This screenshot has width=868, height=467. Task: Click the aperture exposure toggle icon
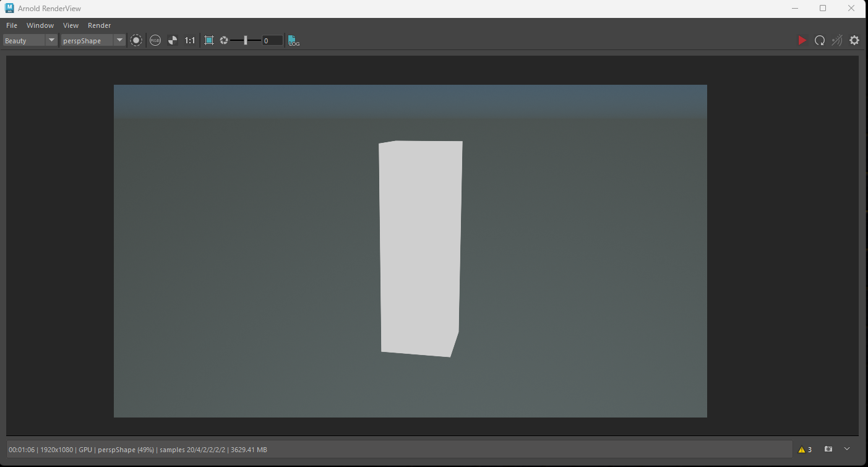(x=223, y=40)
